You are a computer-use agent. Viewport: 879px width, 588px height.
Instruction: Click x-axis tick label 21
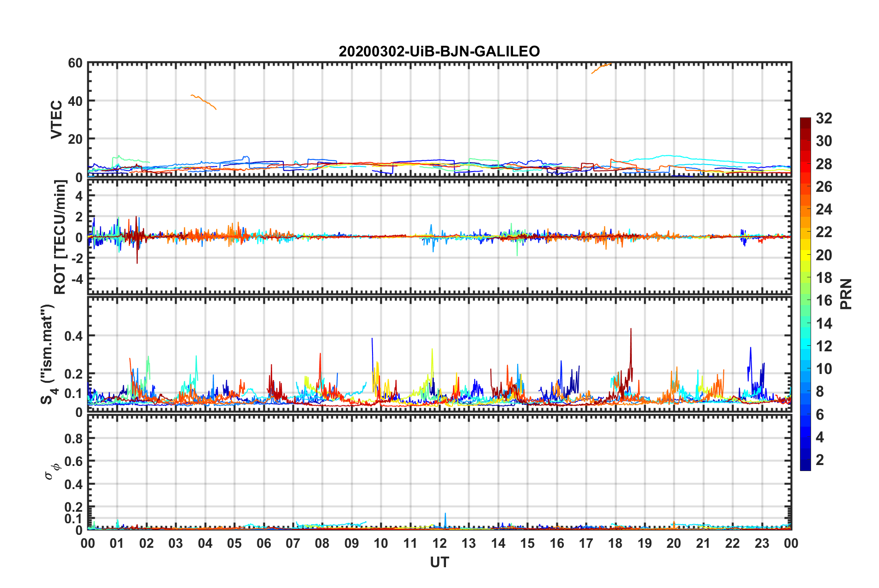tap(703, 543)
